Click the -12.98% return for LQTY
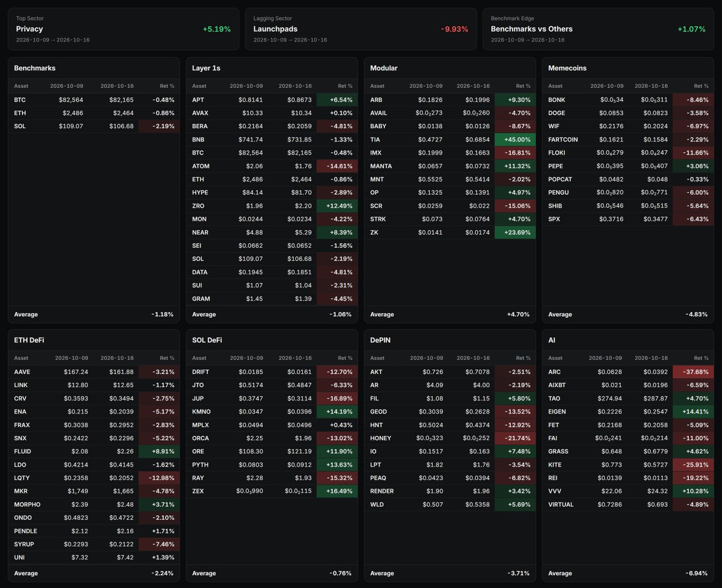 [159, 477]
